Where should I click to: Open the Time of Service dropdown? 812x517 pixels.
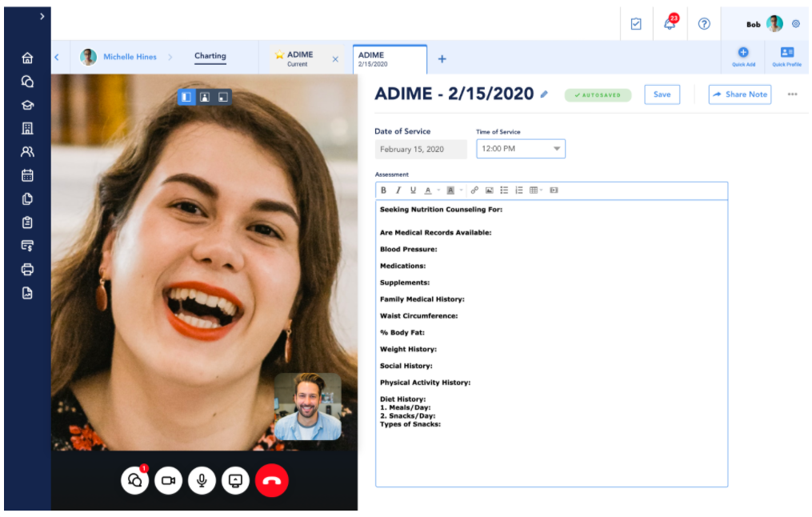tap(521, 149)
